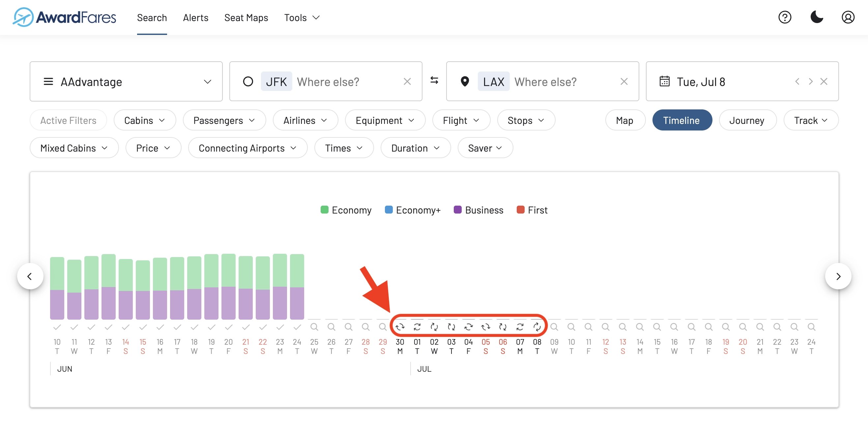The width and height of the screenshot is (868, 433).
Task: Select the Timeline view
Action: [682, 120]
